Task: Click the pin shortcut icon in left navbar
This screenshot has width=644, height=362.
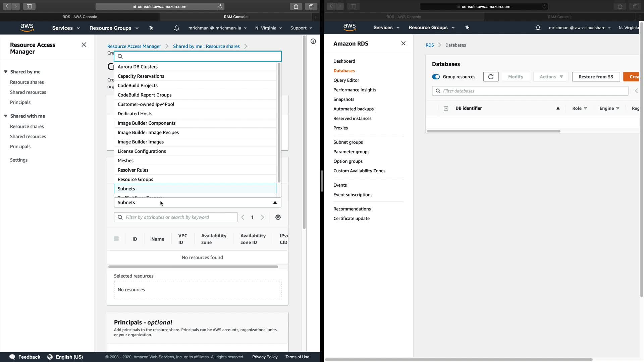Action: 151,28
